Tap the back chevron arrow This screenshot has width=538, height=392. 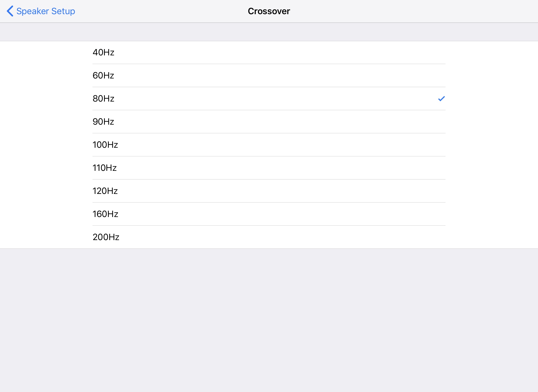pyautogui.click(x=10, y=11)
